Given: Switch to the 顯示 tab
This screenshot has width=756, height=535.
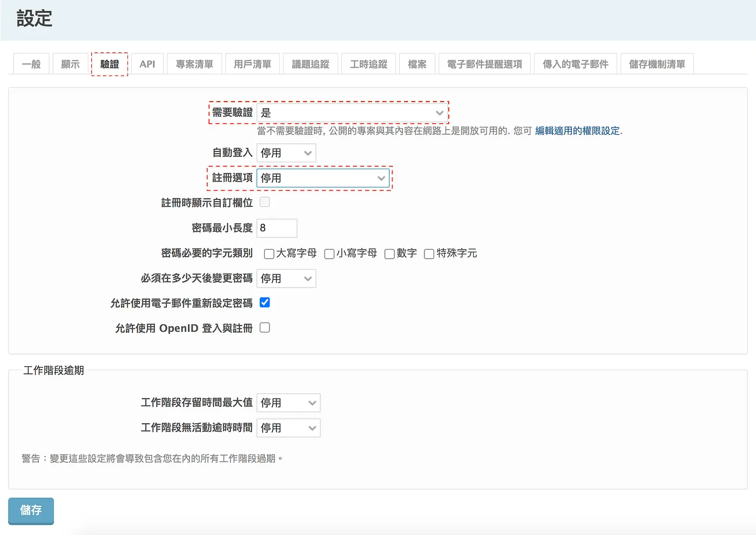Looking at the screenshot, I should (x=70, y=64).
